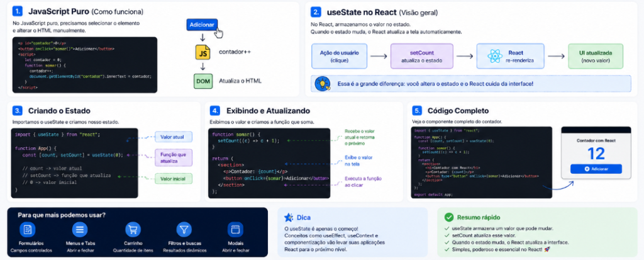This screenshot has height=260, width=644.
Task: Click the first summary line about useState armazena
Action: pyautogui.click(x=502, y=229)
